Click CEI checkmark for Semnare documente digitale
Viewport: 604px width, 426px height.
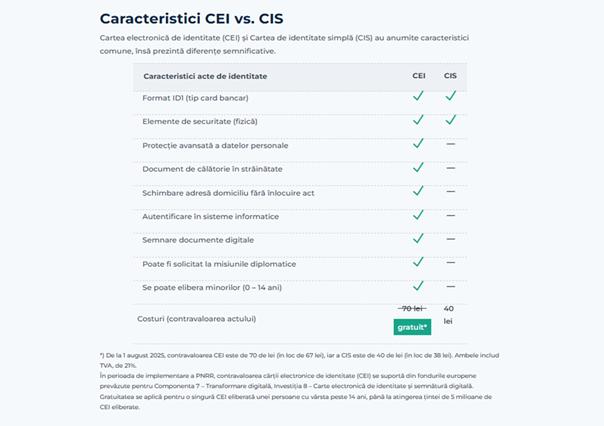(x=419, y=239)
